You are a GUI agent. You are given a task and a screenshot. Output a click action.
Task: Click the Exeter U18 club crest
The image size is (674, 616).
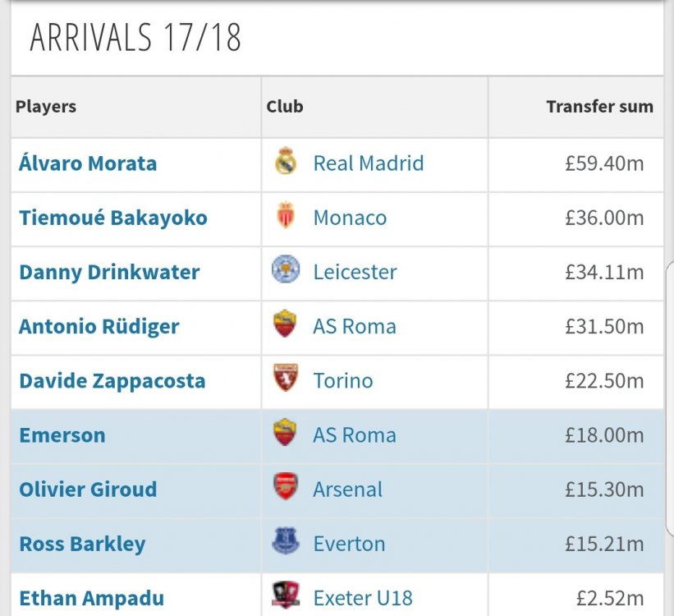(286, 595)
